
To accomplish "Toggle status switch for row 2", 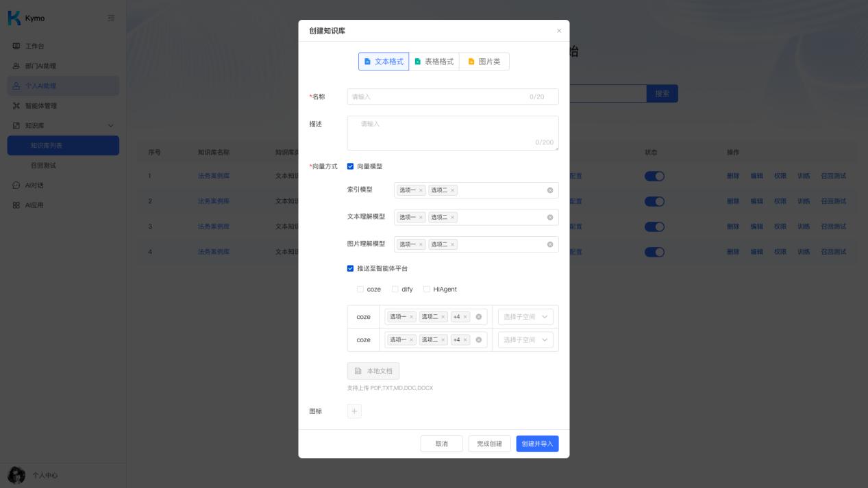I will pyautogui.click(x=654, y=201).
